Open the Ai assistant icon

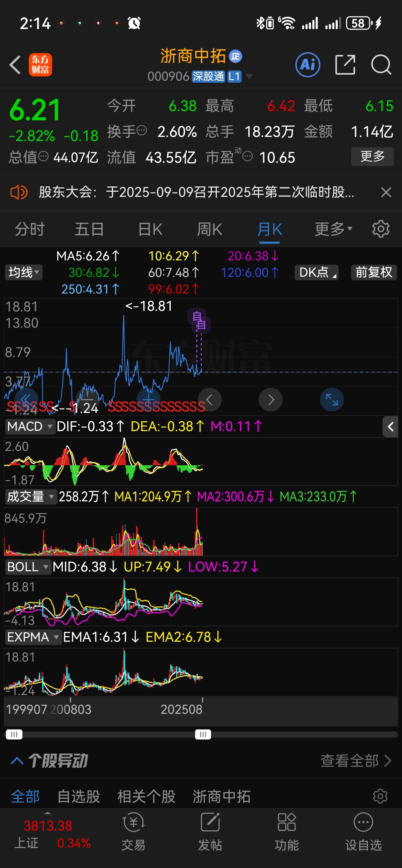(x=307, y=64)
